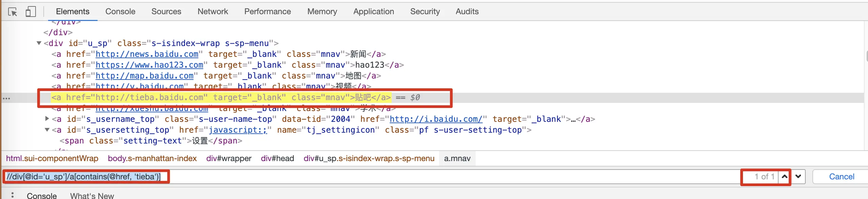Switch to the Sources tab
Viewport: 868px width, 199px height.
(x=166, y=12)
